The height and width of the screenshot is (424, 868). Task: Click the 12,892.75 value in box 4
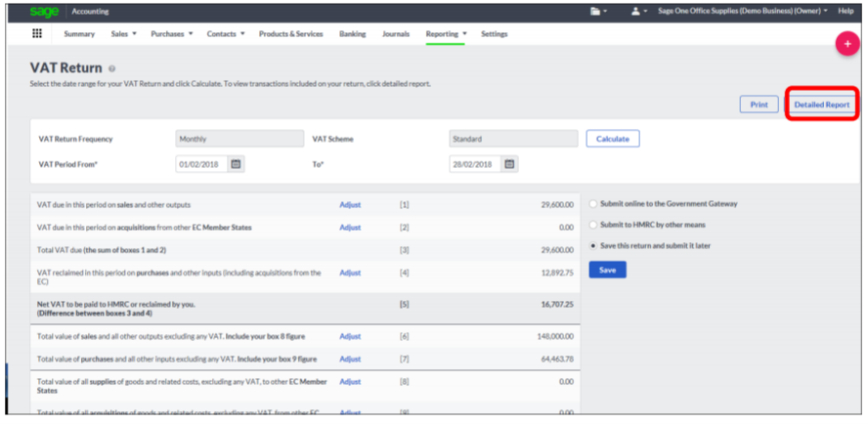point(558,273)
